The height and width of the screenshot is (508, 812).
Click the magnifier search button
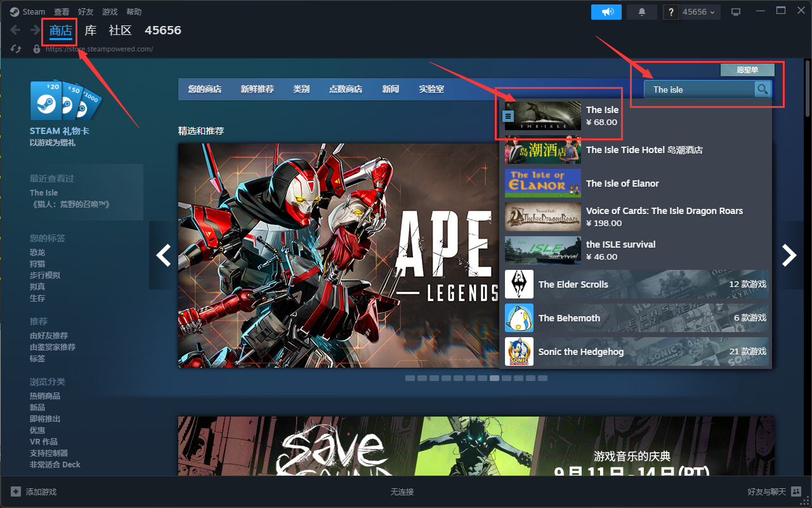pyautogui.click(x=763, y=90)
